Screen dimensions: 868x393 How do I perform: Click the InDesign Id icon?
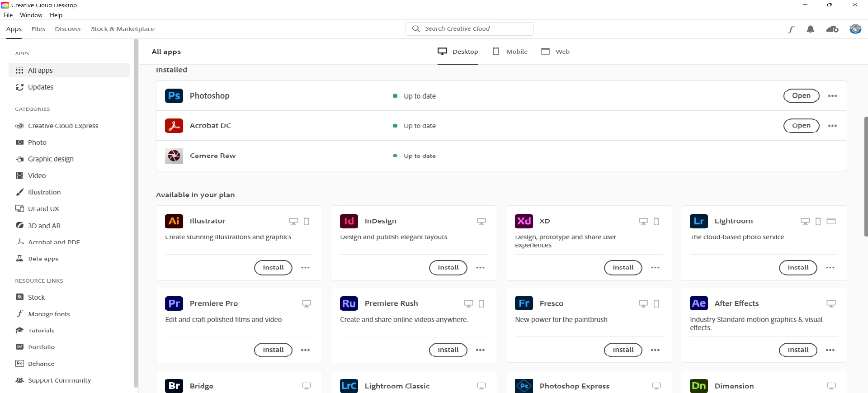point(349,221)
